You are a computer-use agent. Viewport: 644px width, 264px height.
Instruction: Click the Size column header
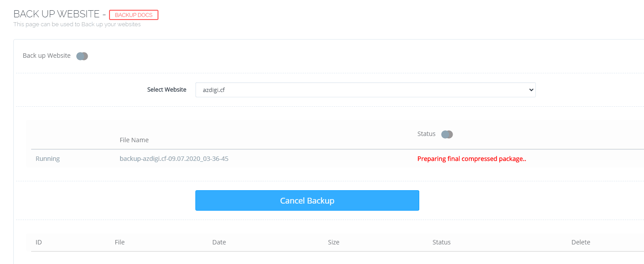[x=333, y=242]
